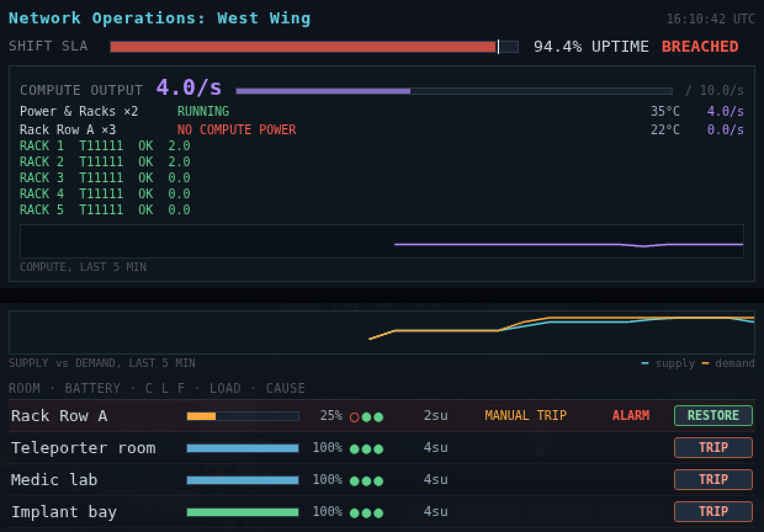Click the 25% battery value
The width and height of the screenshot is (764, 532).
(331, 416)
